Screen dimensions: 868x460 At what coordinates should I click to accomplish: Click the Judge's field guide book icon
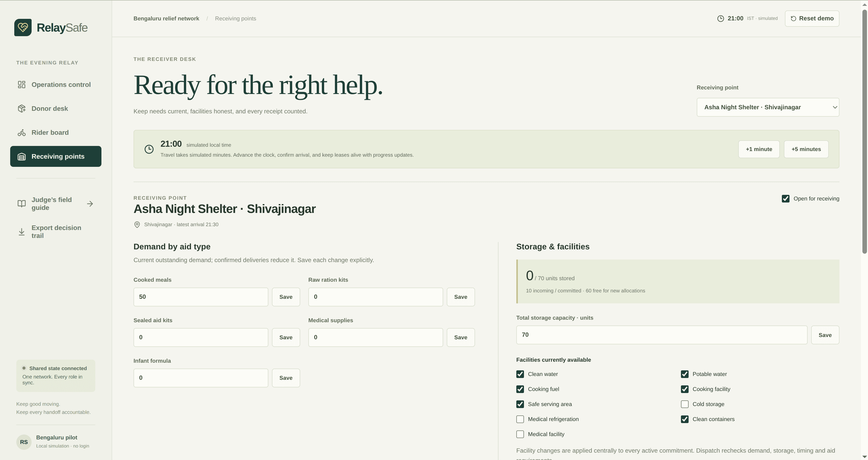[22, 204]
